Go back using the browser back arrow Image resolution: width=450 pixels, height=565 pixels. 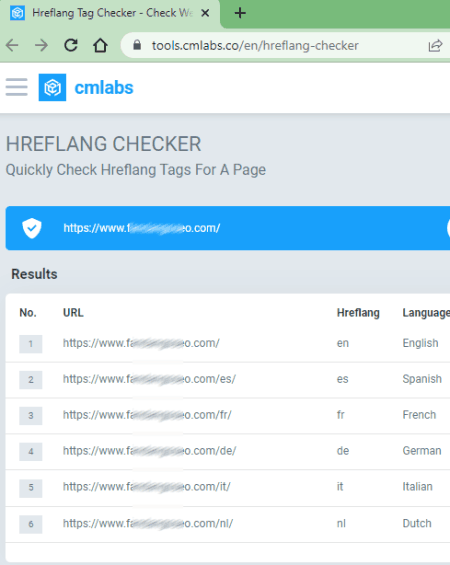coord(13,45)
